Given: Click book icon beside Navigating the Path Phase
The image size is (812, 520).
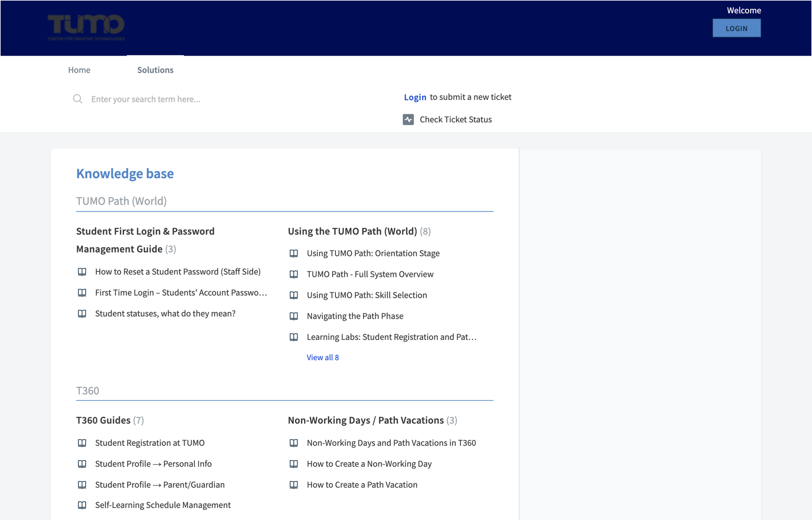Looking at the screenshot, I should pos(294,316).
